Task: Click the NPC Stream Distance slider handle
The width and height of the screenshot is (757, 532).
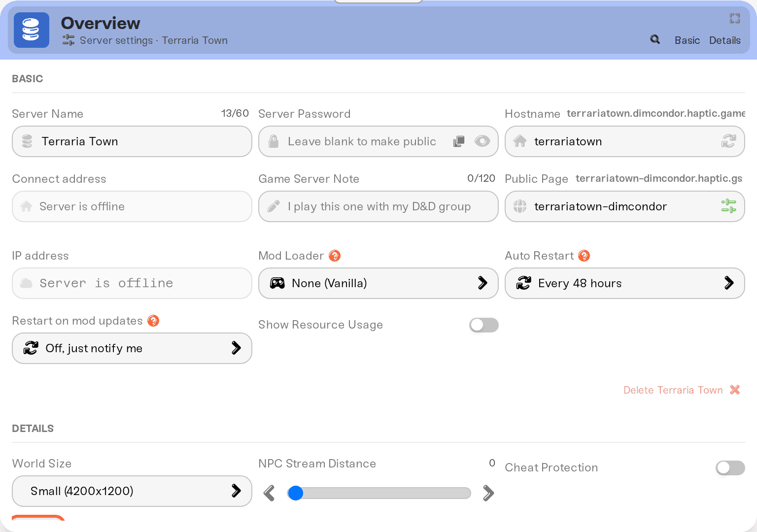Action: click(296, 493)
